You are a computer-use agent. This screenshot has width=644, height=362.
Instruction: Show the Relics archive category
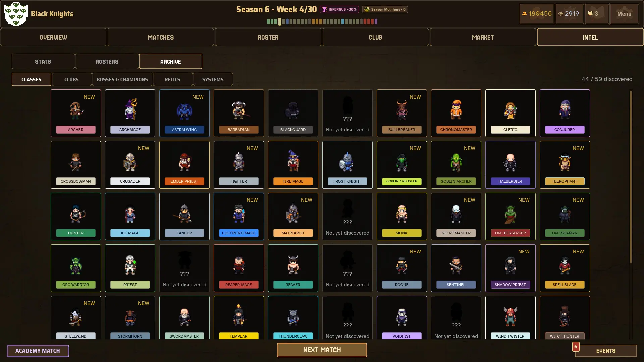(x=172, y=79)
